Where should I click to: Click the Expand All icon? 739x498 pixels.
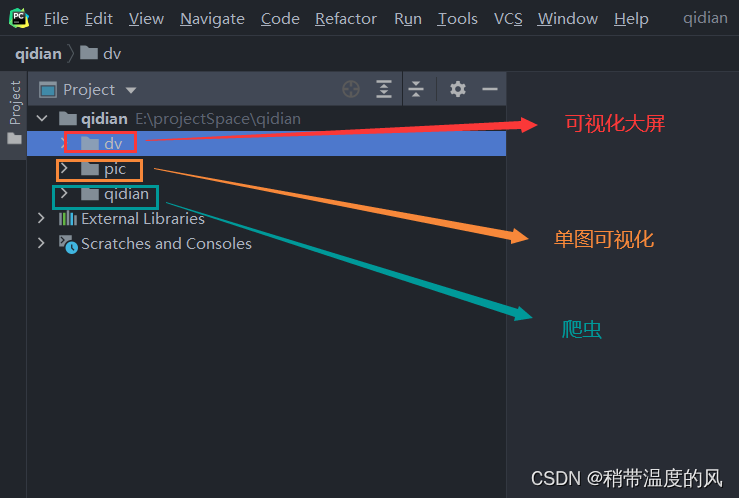coord(384,89)
